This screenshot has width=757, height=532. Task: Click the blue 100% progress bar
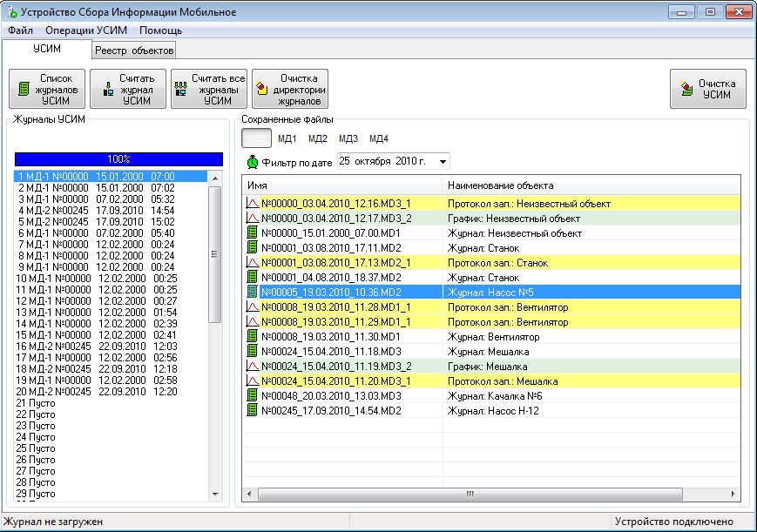(118, 159)
